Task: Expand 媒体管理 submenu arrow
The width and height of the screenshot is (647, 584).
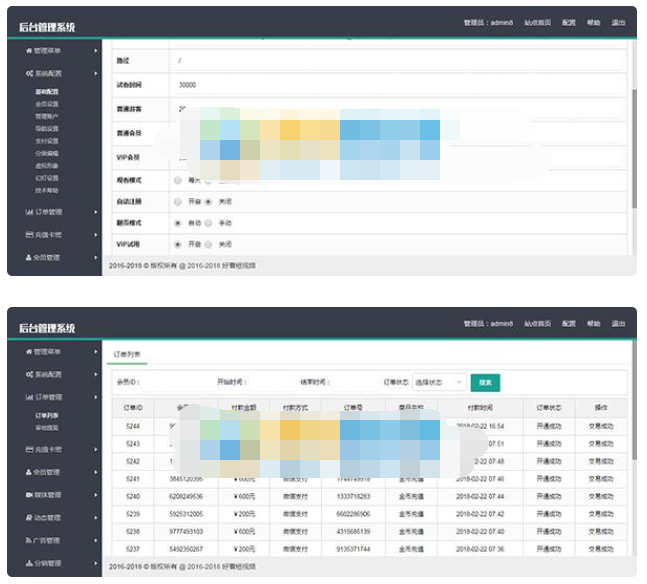Action: click(x=96, y=495)
